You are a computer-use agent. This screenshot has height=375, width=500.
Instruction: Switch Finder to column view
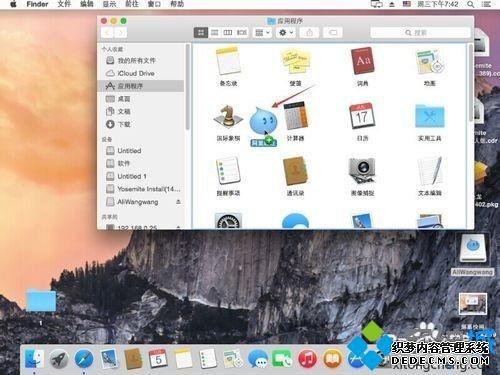coord(228,32)
